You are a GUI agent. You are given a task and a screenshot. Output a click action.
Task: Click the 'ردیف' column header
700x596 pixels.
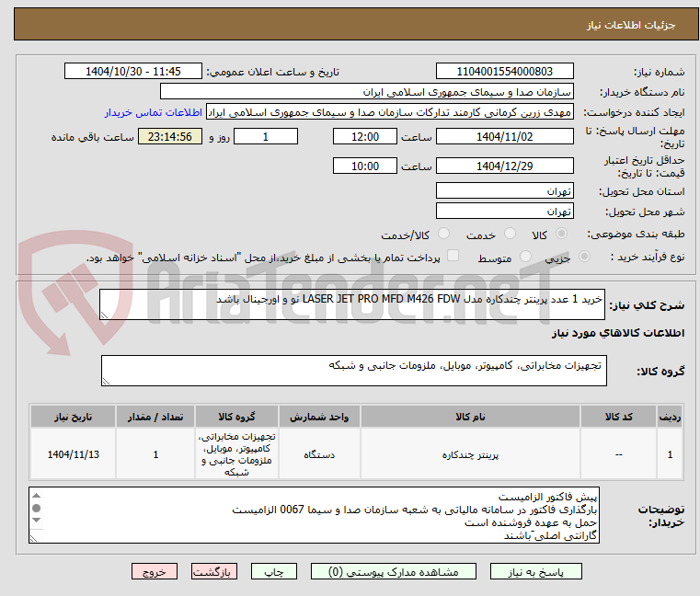[670, 417]
